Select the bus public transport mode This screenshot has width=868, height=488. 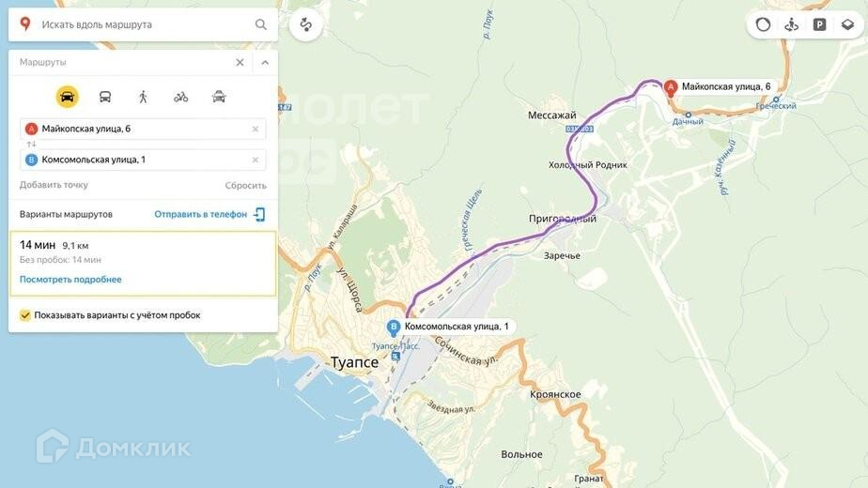(105, 97)
